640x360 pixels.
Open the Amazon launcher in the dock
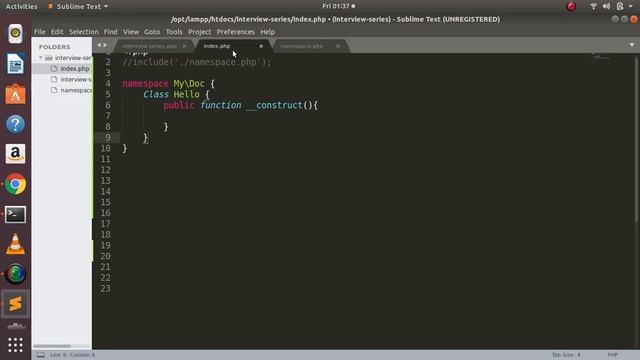(15, 154)
